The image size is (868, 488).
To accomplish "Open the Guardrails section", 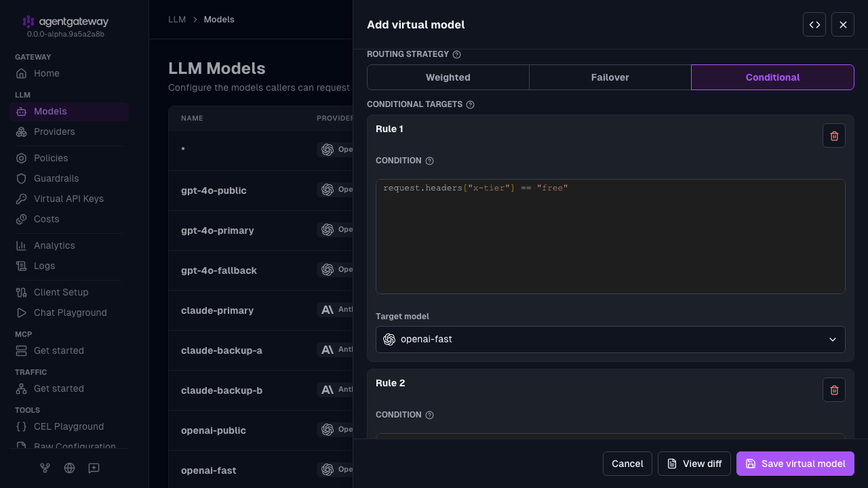I will point(69,178).
